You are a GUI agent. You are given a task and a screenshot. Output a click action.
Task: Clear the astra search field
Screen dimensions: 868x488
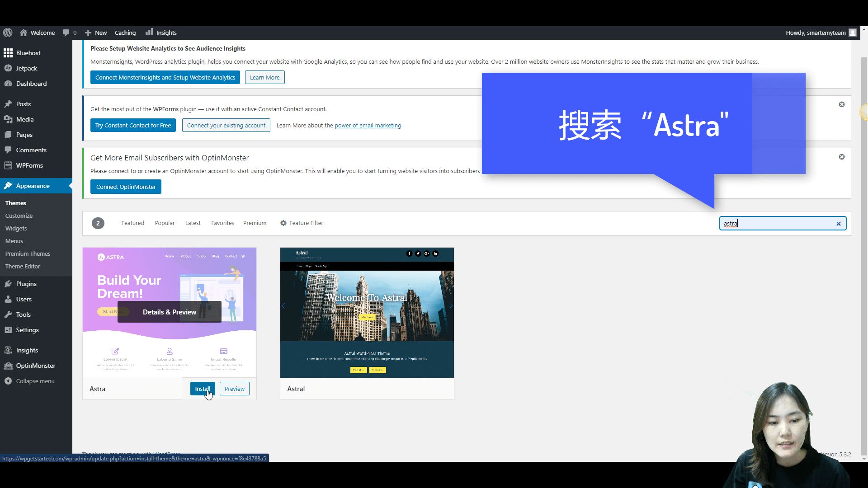(839, 224)
